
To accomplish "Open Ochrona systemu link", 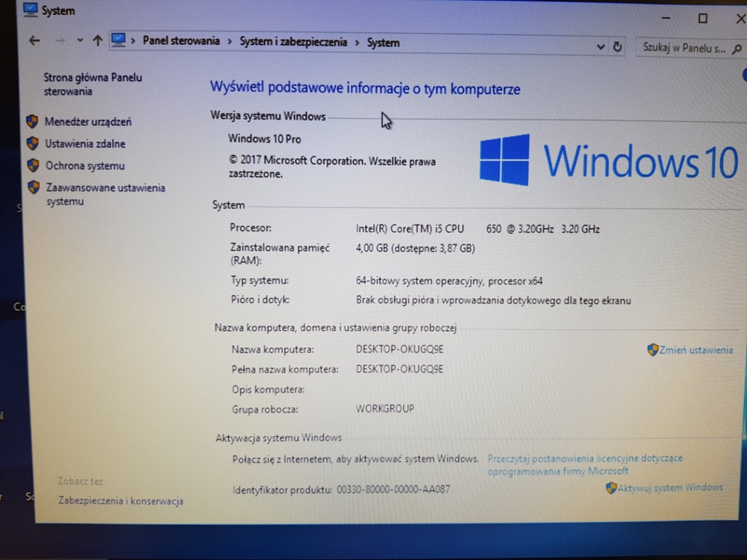I will [x=85, y=166].
